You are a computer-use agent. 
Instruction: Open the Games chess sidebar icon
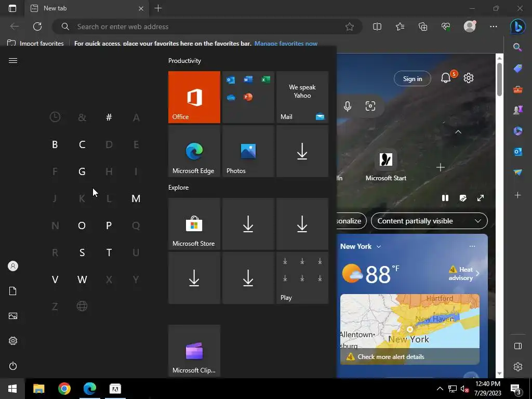click(x=518, y=110)
